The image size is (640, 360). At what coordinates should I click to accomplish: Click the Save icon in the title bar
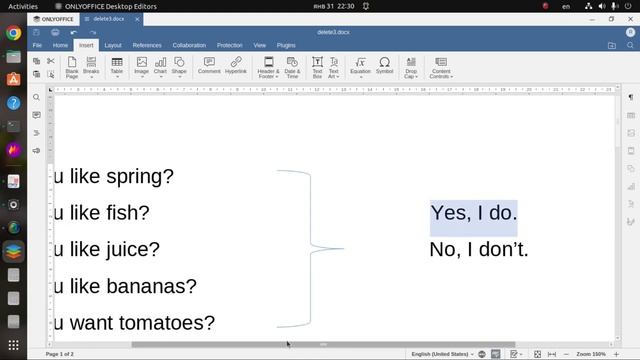[x=36, y=32]
